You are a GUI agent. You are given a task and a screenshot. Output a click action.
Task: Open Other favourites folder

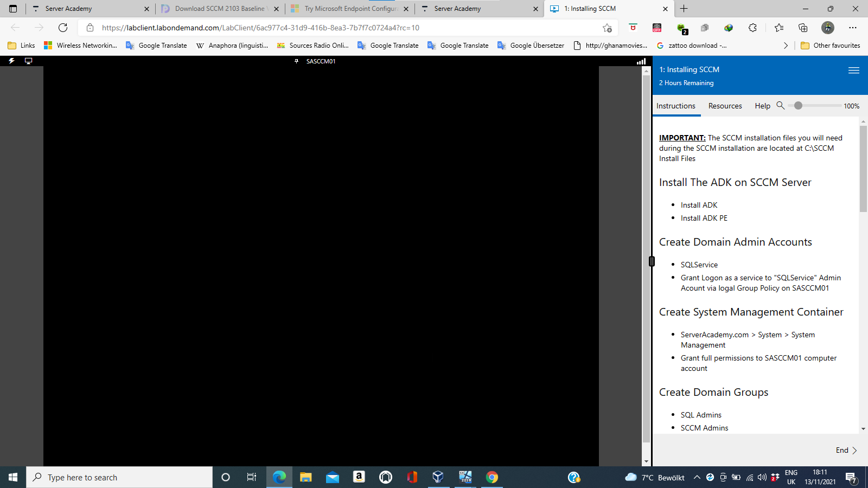coord(831,46)
